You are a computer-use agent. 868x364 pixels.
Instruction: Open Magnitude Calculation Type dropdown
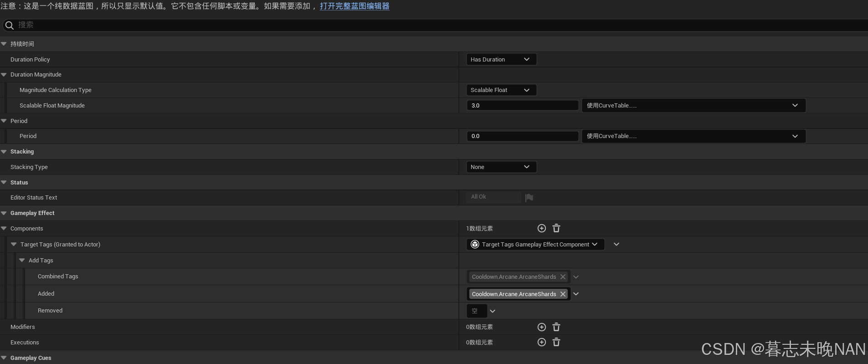pos(501,90)
